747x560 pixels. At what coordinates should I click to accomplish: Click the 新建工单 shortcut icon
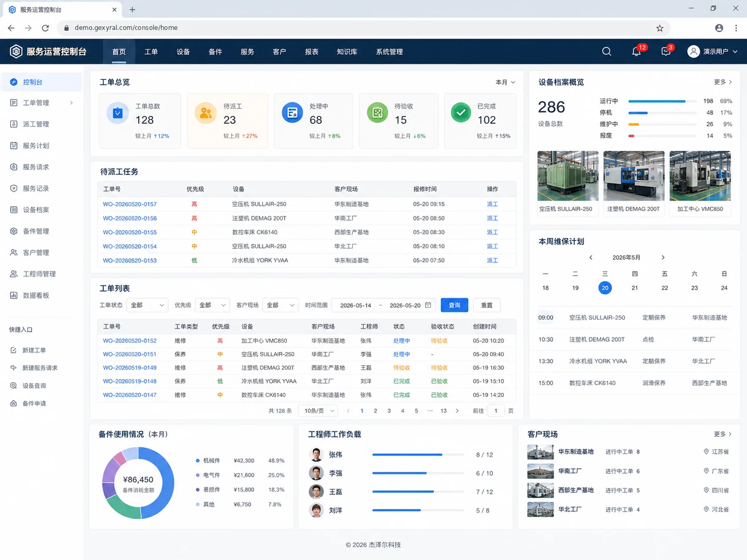13,350
